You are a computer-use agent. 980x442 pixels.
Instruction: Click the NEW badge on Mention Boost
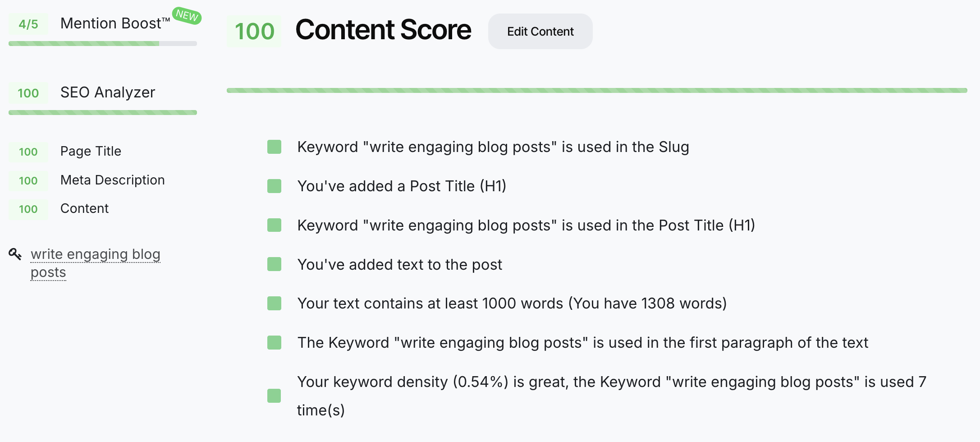tap(187, 16)
